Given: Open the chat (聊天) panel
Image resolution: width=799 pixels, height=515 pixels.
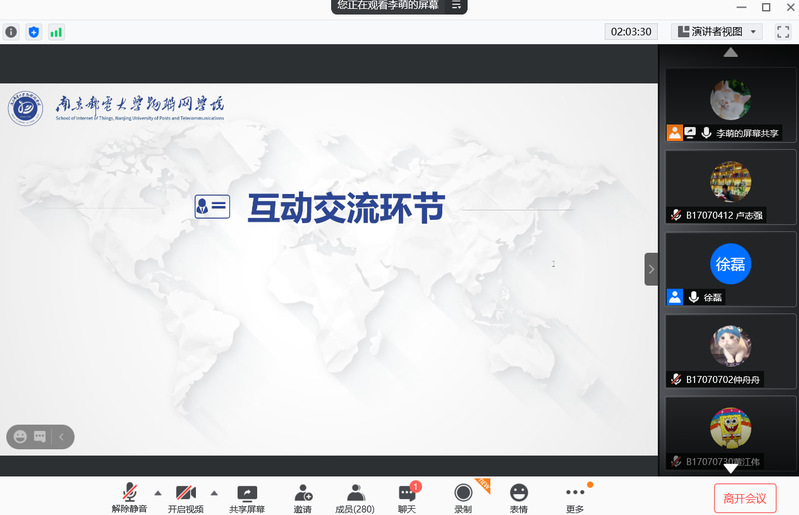Looking at the screenshot, I should click(x=407, y=497).
